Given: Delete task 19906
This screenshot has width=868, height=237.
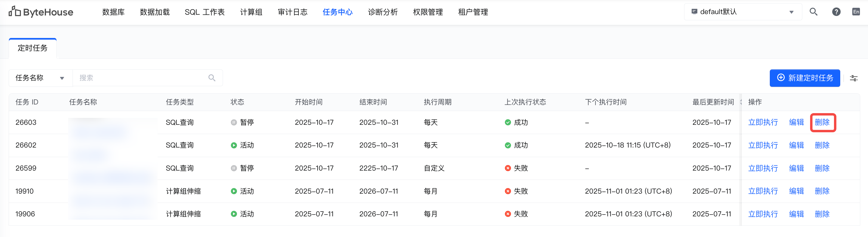Looking at the screenshot, I should coord(822,214).
